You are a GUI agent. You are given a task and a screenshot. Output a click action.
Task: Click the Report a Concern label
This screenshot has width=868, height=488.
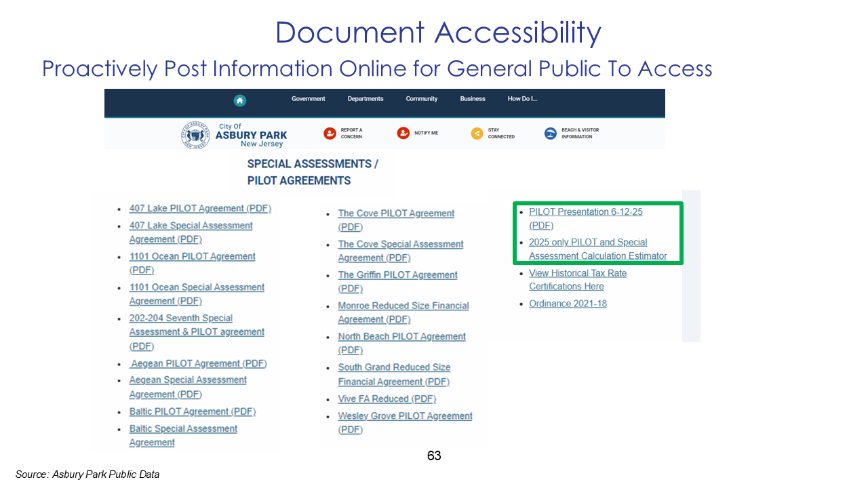click(x=351, y=134)
